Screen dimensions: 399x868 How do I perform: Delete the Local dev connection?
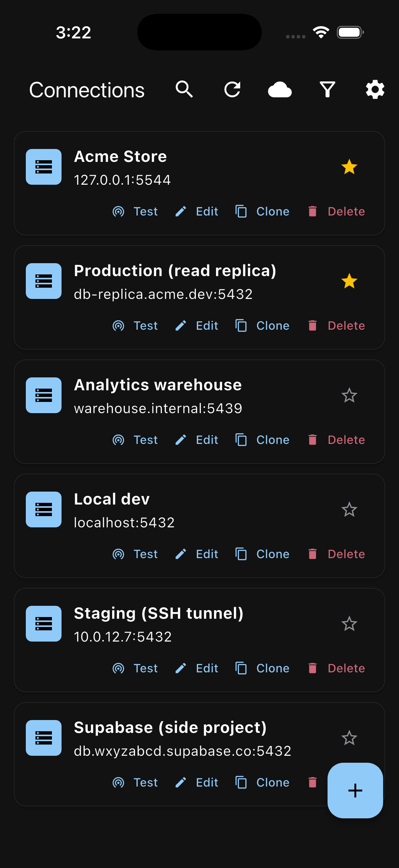coord(336,554)
